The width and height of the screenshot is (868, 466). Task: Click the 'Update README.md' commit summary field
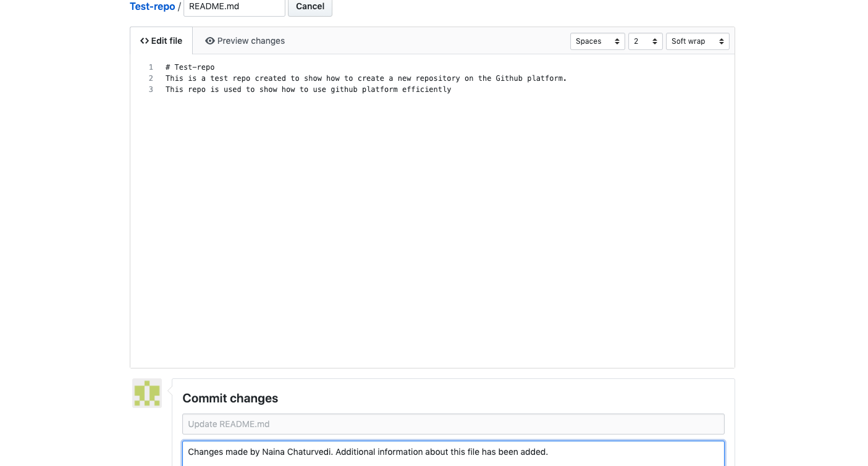coord(453,424)
